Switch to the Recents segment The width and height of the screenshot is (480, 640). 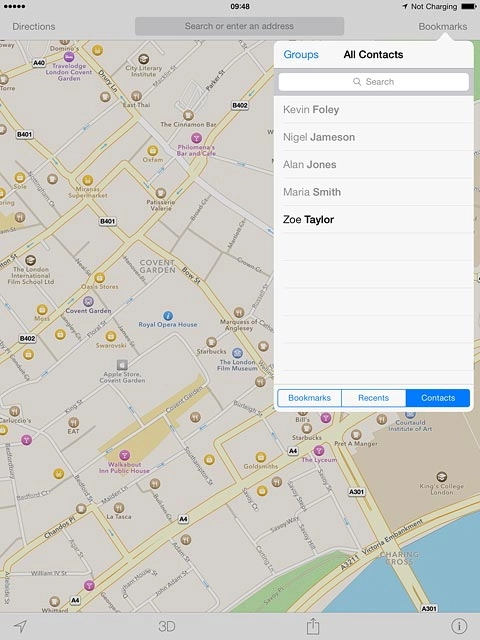coord(373,398)
